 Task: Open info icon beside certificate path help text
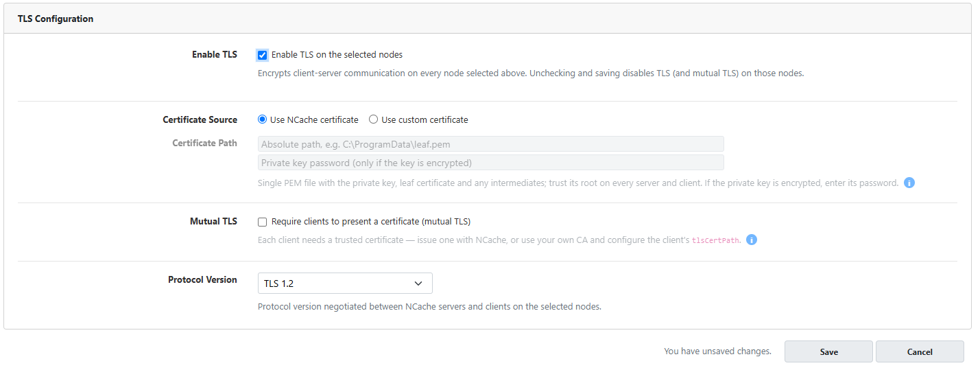tap(909, 183)
